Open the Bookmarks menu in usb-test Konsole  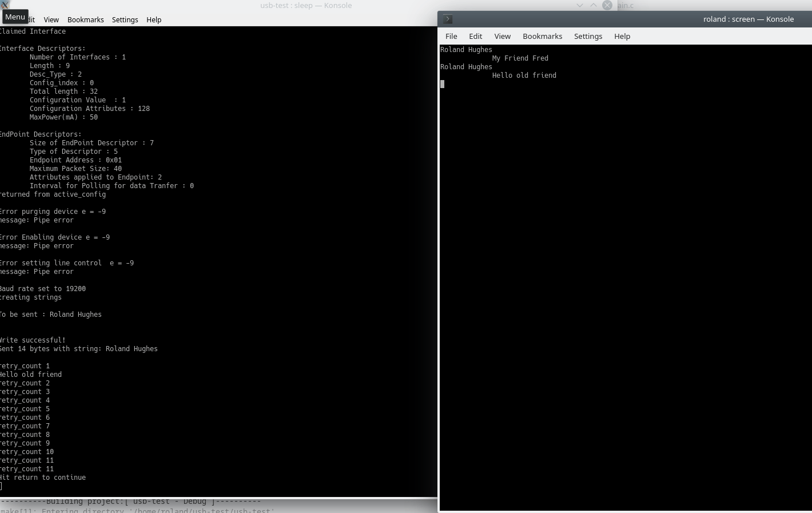pyautogui.click(x=85, y=19)
